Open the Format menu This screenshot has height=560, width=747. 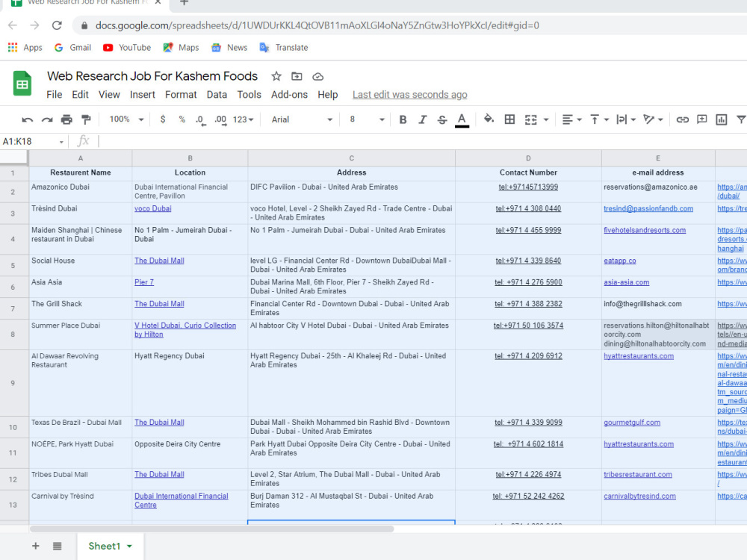point(181,95)
